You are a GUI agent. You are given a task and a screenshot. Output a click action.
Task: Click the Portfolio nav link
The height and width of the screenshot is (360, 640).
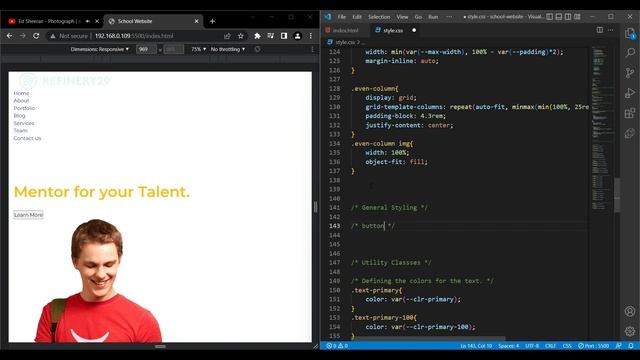[x=24, y=108]
